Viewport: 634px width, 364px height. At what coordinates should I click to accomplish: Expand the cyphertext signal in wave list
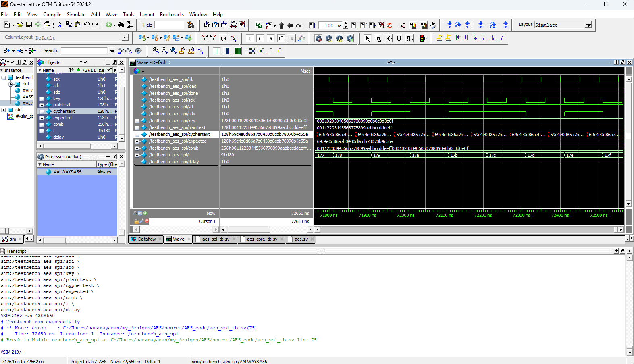pos(137,135)
